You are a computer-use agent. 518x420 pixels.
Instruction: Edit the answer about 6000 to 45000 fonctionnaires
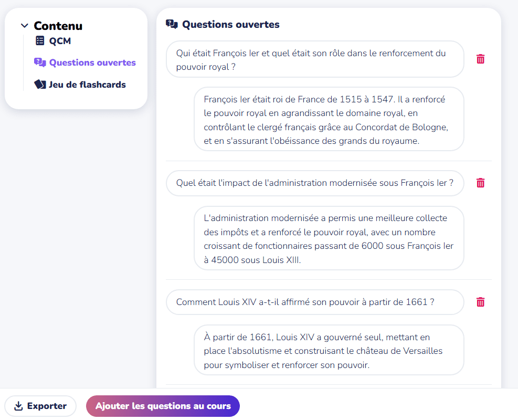point(329,238)
